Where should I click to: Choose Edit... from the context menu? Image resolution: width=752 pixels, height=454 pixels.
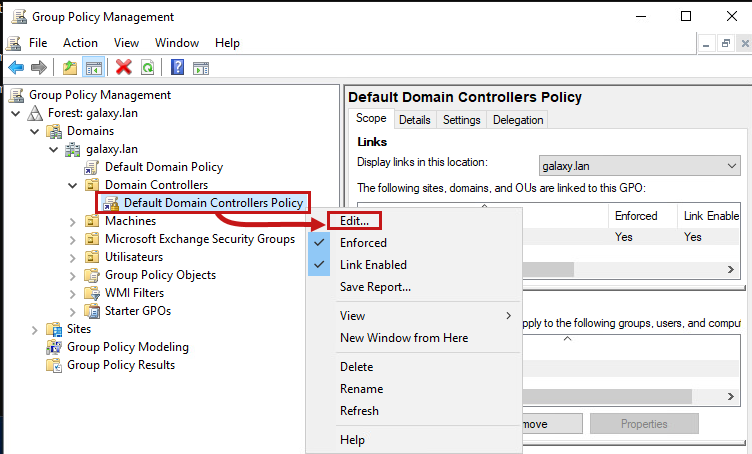(x=354, y=220)
